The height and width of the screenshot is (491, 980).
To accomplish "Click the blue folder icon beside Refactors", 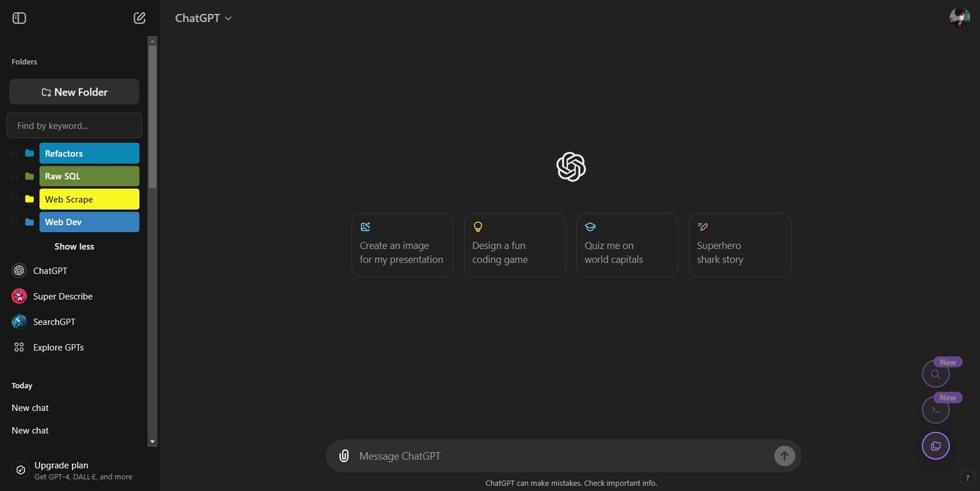I will pos(30,153).
